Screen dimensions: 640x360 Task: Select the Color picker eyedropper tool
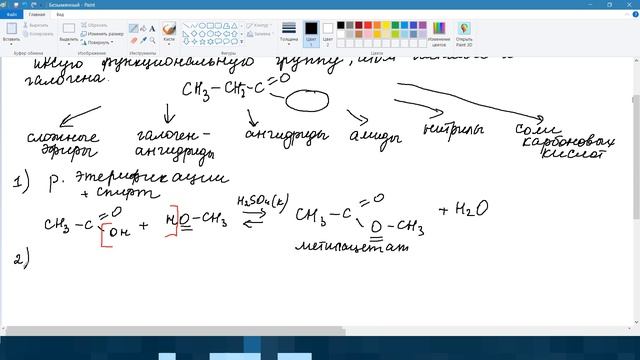(x=143, y=40)
